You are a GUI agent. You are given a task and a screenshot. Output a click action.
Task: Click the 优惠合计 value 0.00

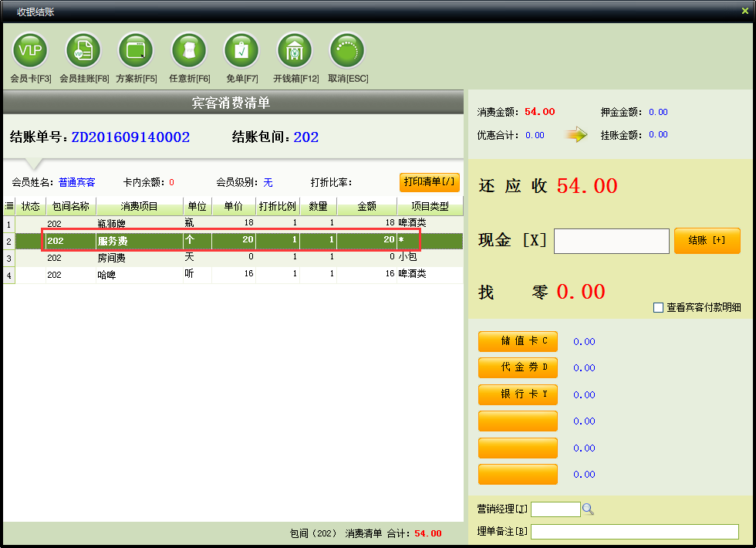coord(535,136)
